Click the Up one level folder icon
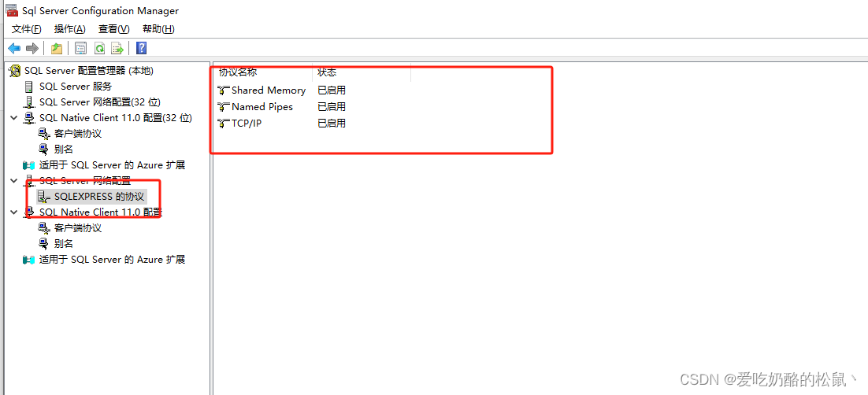The image size is (868, 395). point(57,49)
